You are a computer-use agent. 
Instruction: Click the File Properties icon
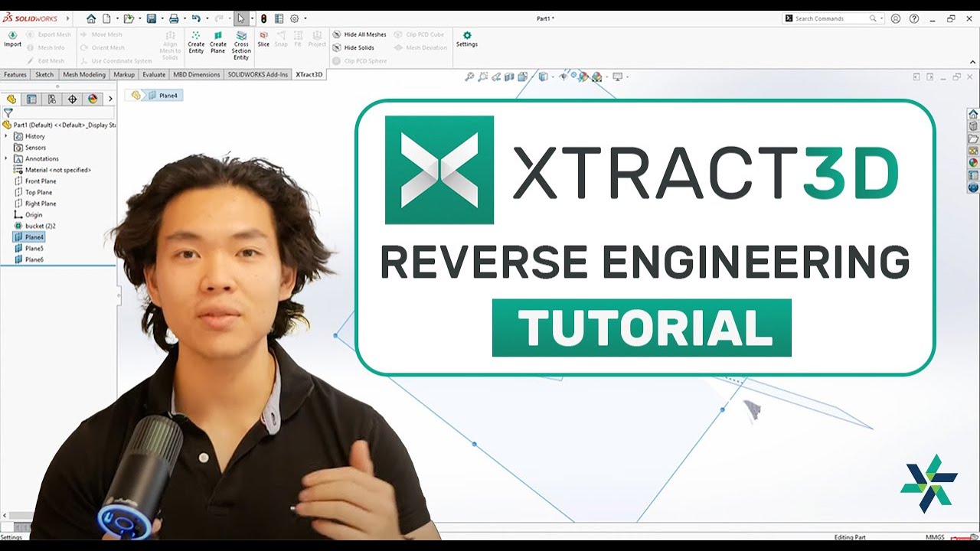click(x=279, y=18)
